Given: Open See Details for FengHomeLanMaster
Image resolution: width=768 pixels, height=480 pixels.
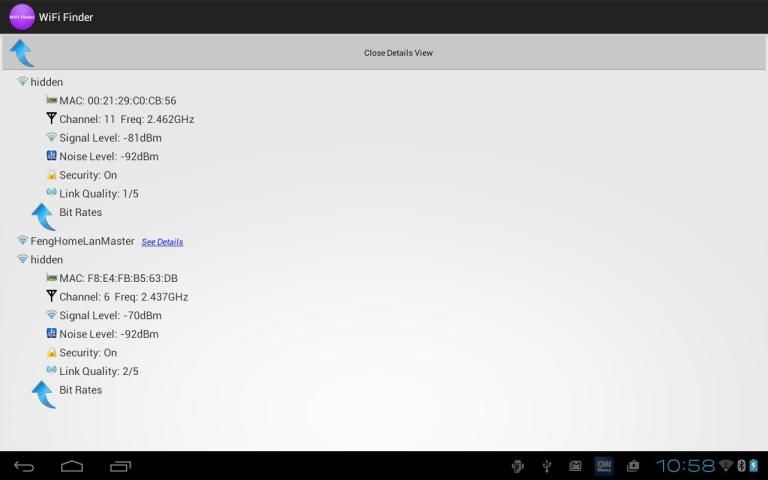Looking at the screenshot, I should [x=162, y=242].
